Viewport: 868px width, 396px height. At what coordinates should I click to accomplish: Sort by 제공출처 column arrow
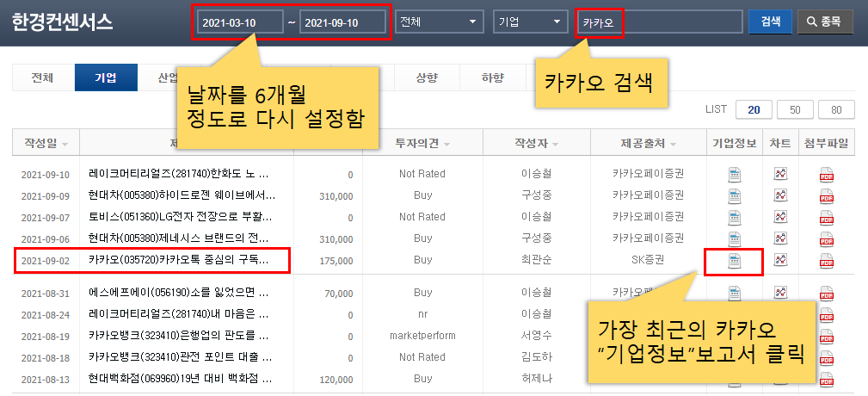click(673, 145)
